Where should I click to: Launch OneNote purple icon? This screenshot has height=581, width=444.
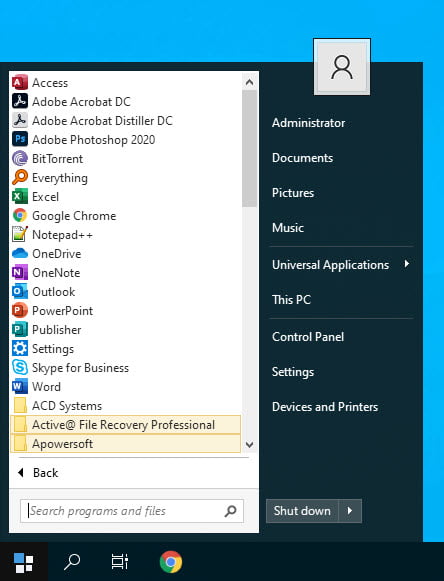tap(20, 273)
